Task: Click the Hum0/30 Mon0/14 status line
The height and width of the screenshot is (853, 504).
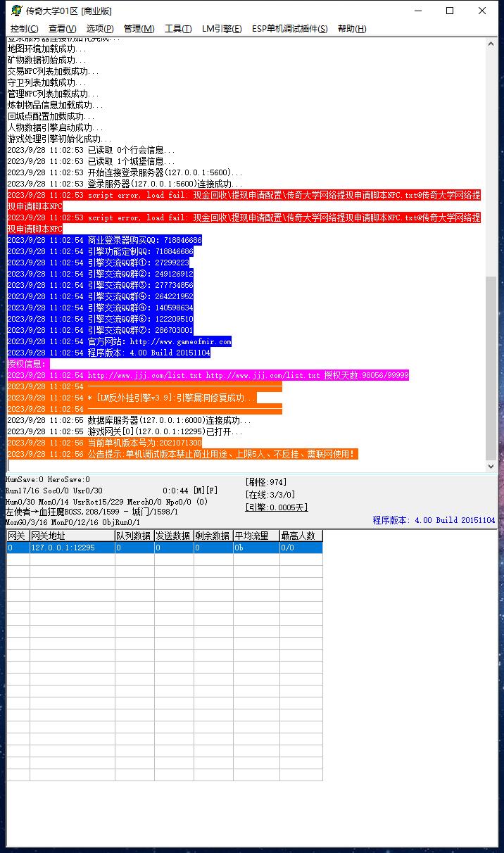Action: (x=106, y=501)
